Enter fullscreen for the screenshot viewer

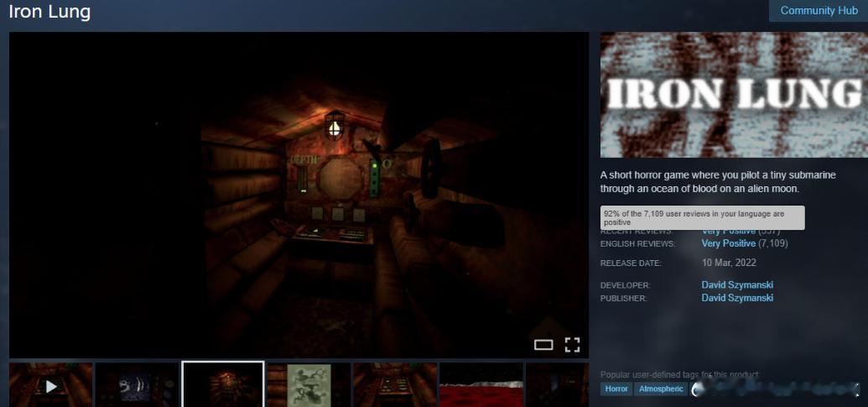572,345
